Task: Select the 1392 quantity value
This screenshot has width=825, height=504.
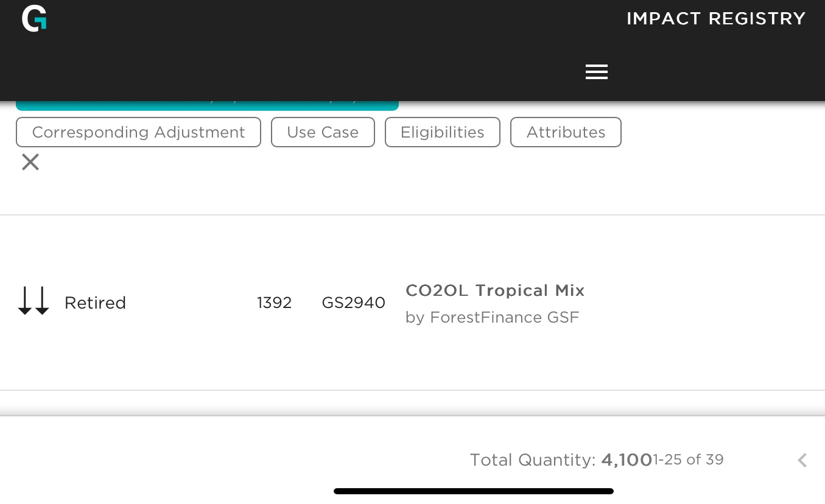Action: (x=274, y=303)
